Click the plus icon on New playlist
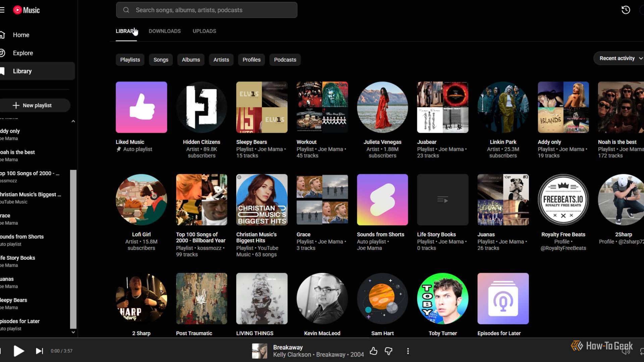The image size is (644, 362). click(x=16, y=105)
